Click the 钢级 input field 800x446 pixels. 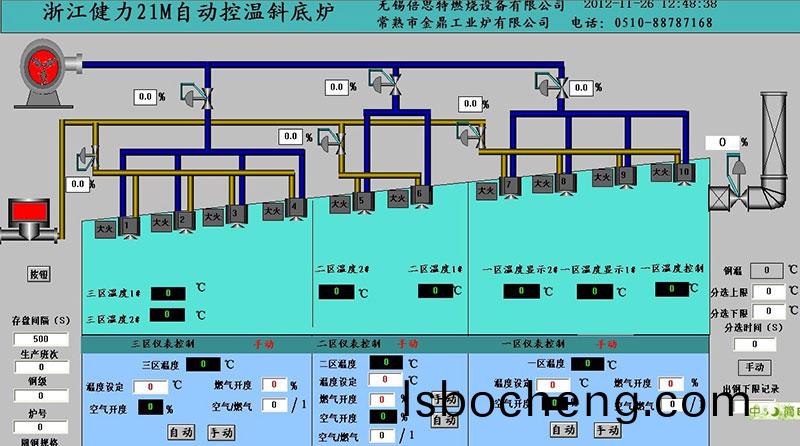point(41,395)
